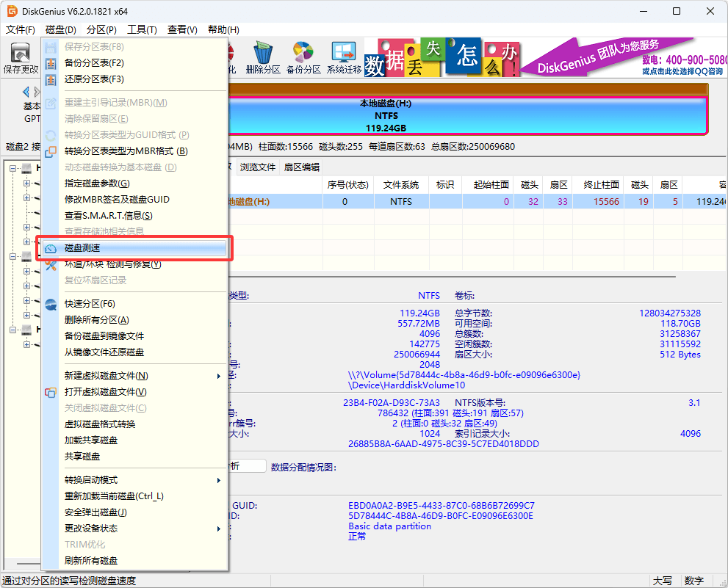Switch to the 浏览文件 tab
This screenshot has width=728, height=588.
258,167
